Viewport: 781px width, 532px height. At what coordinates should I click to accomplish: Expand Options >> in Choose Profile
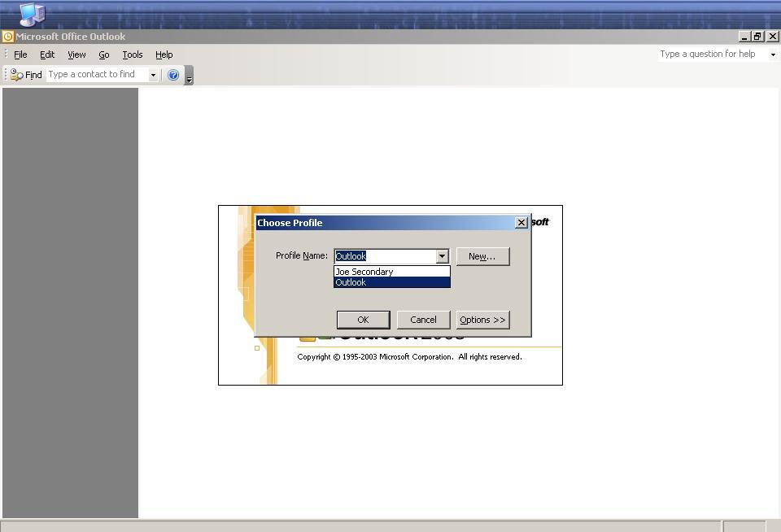point(482,320)
